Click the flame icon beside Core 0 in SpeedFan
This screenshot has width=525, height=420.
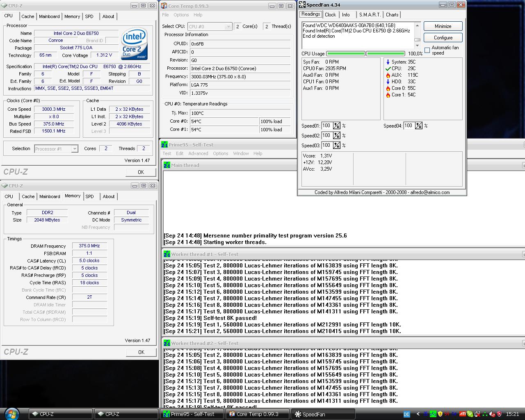388,88
